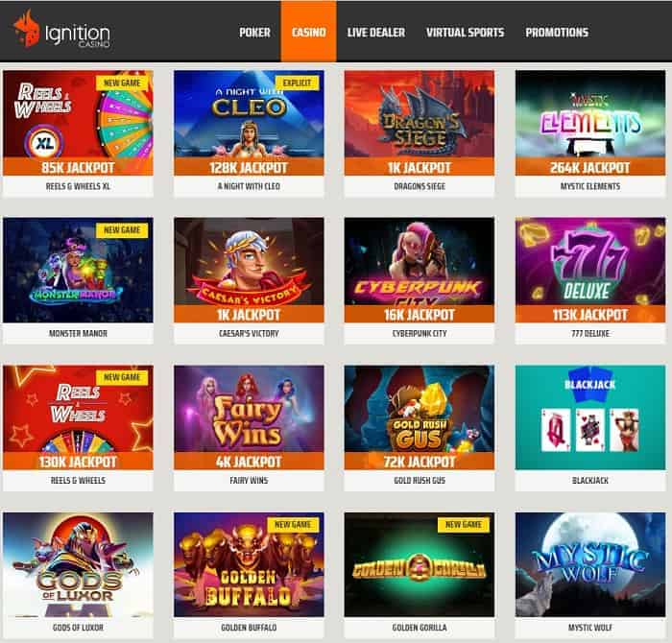Launch the Blackjack card game tile
Image resolution: width=672 pixels, height=643 pixels.
(x=590, y=417)
